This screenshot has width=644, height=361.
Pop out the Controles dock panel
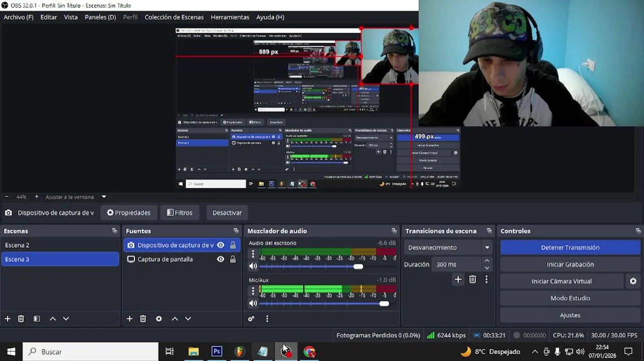tap(638, 231)
